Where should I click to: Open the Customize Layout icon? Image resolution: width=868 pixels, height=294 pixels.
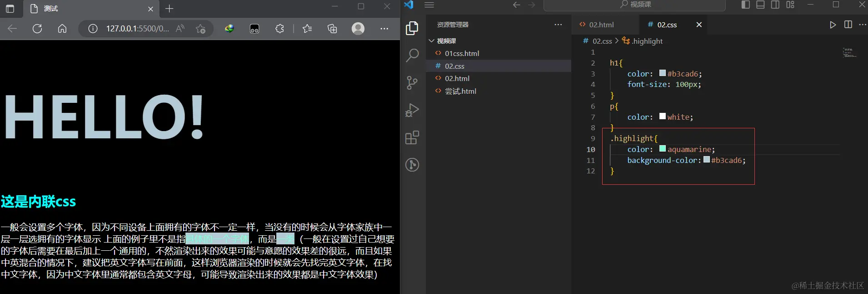791,5
